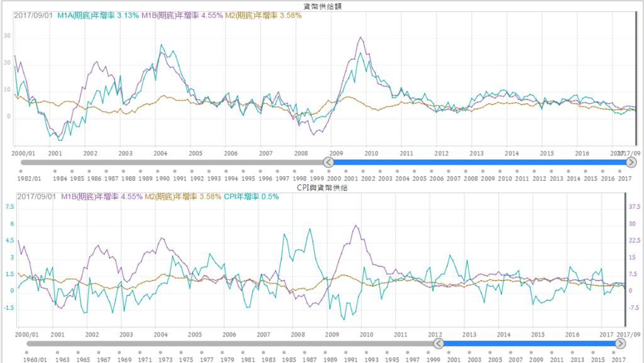
Task: Click the right range handle of 貨幣供給額 slider
Action: 631,162
